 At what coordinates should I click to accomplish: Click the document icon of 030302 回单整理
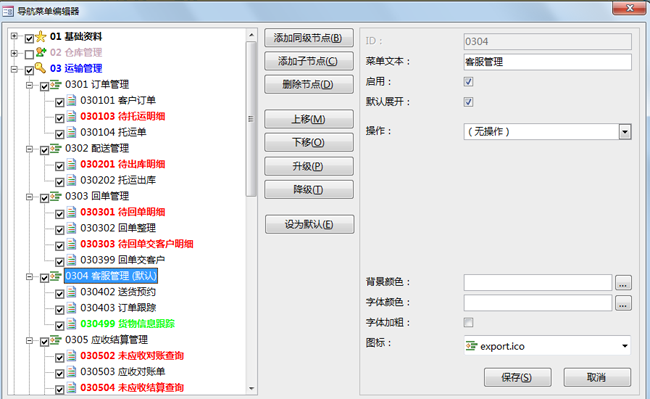tap(71, 228)
